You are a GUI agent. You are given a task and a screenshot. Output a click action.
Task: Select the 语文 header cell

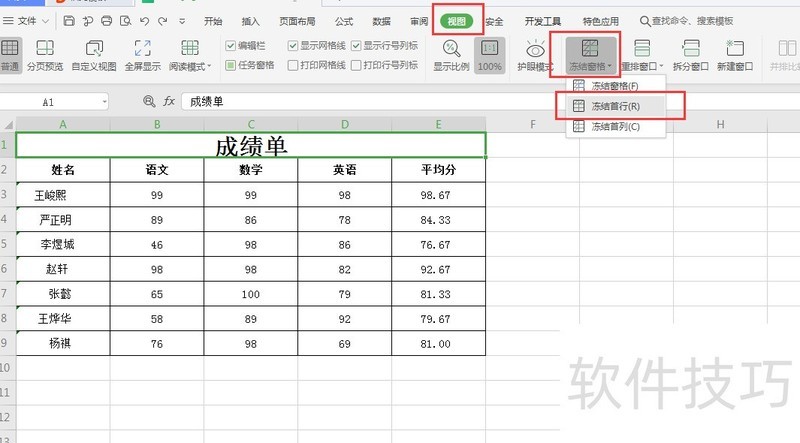coord(157,170)
